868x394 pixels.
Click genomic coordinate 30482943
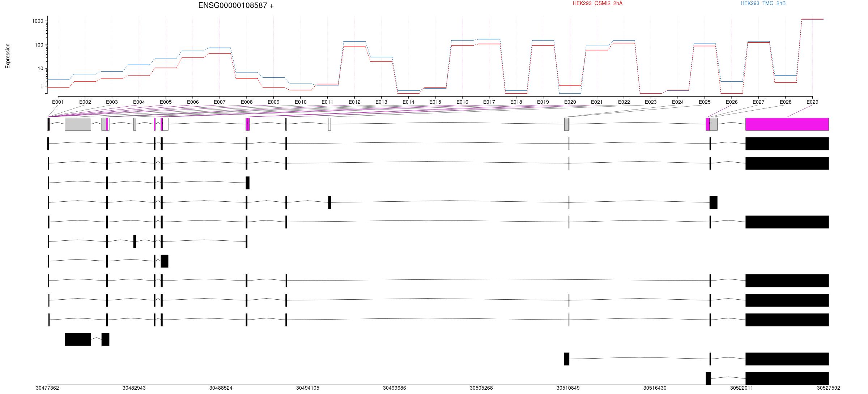point(134,388)
